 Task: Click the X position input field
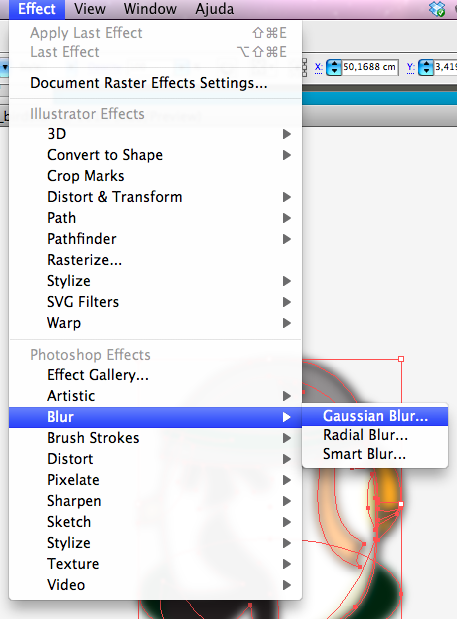click(370, 67)
